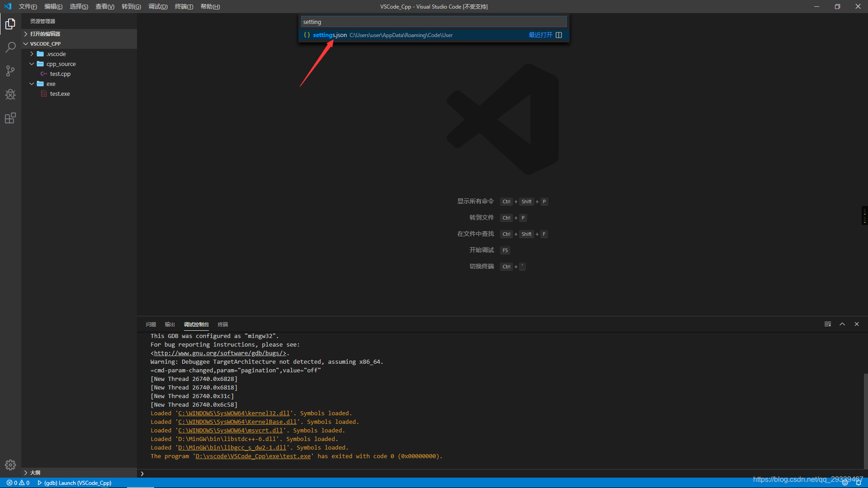868x488 pixels.
Task: Open the 查看(V) menu
Action: coord(105,6)
